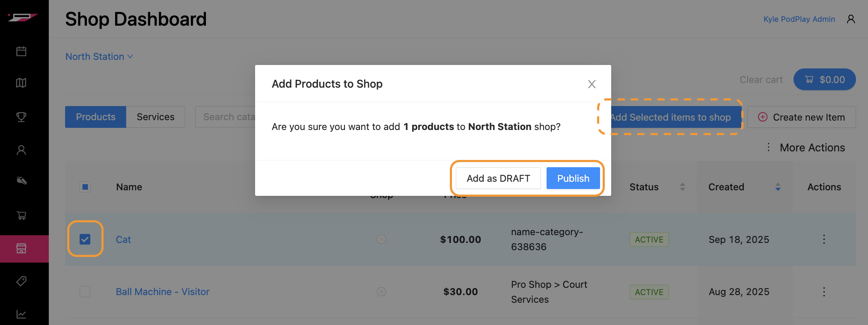Close the Add Products to Shop dialog

point(592,84)
